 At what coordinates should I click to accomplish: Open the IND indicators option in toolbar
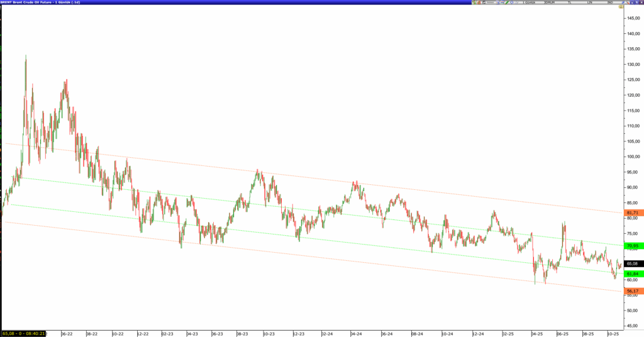coord(609,3)
